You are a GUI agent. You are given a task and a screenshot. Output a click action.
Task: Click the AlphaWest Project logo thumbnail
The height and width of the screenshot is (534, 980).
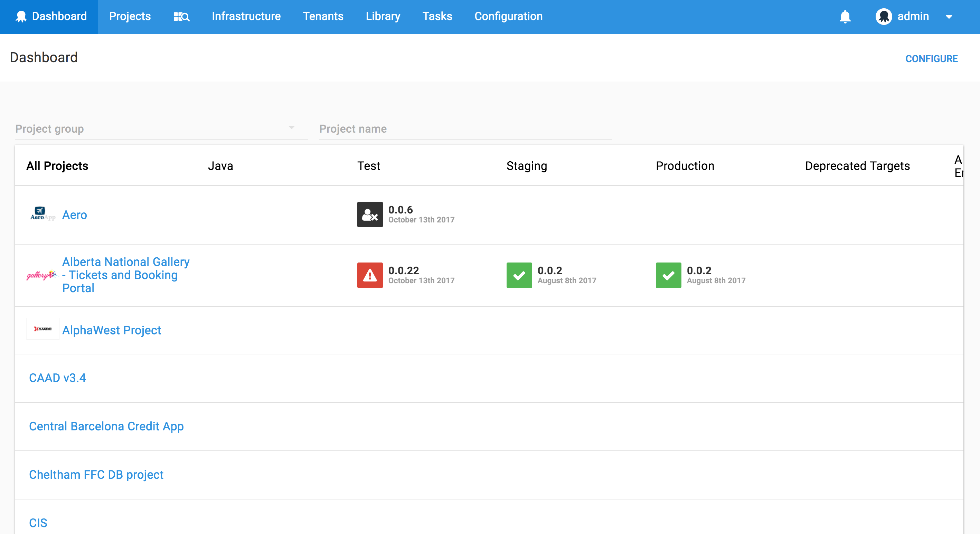[42, 329]
